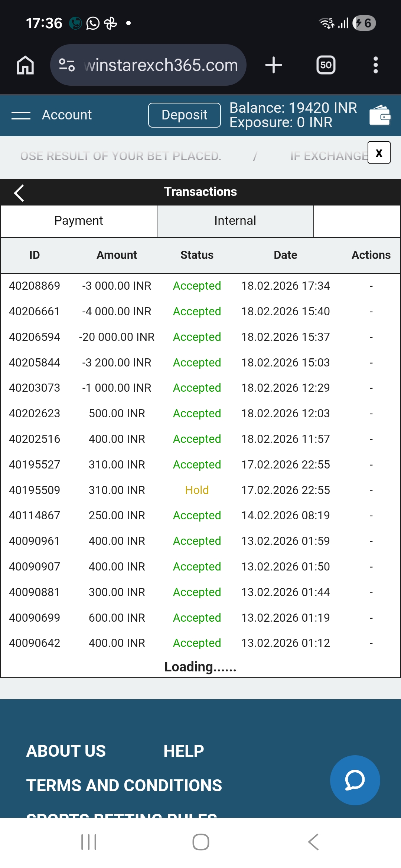Viewport: 401px width, 868px height.
Task: Switch to the Internal tab
Action: 235,221
